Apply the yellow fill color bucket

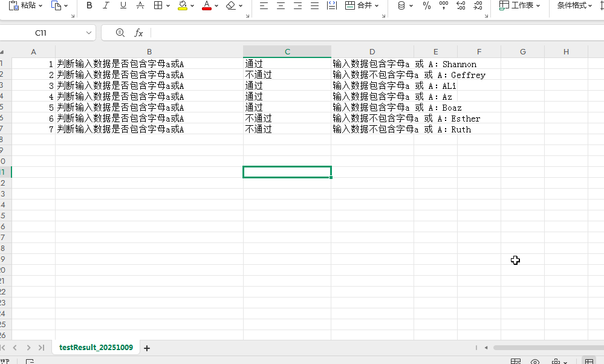click(x=183, y=5)
